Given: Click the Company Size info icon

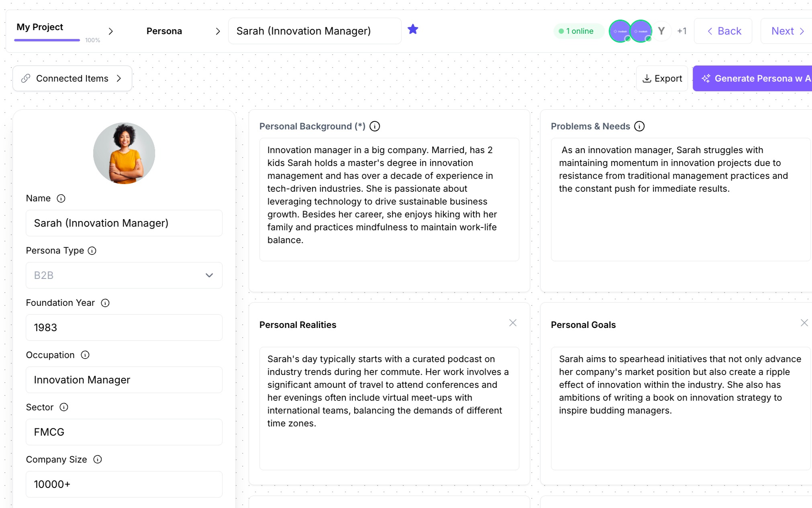Looking at the screenshot, I should click(x=98, y=459).
